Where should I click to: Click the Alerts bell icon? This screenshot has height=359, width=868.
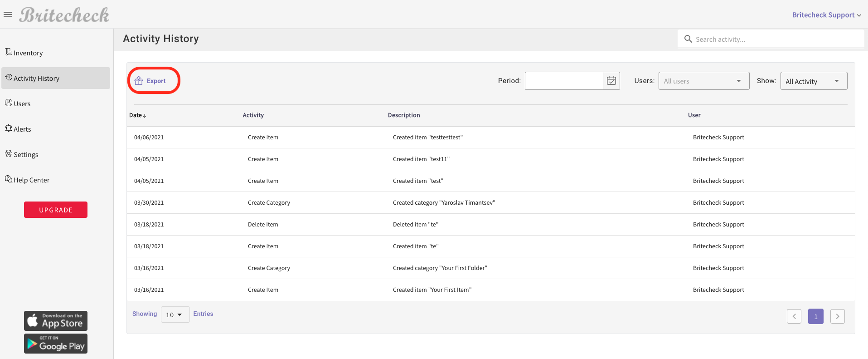pyautogui.click(x=9, y=128)
